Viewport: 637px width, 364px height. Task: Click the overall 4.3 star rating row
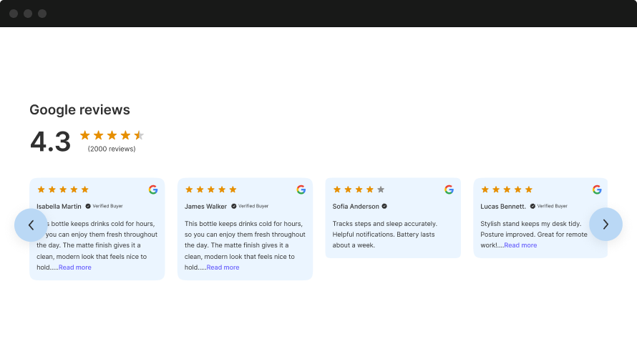(112, 135)
